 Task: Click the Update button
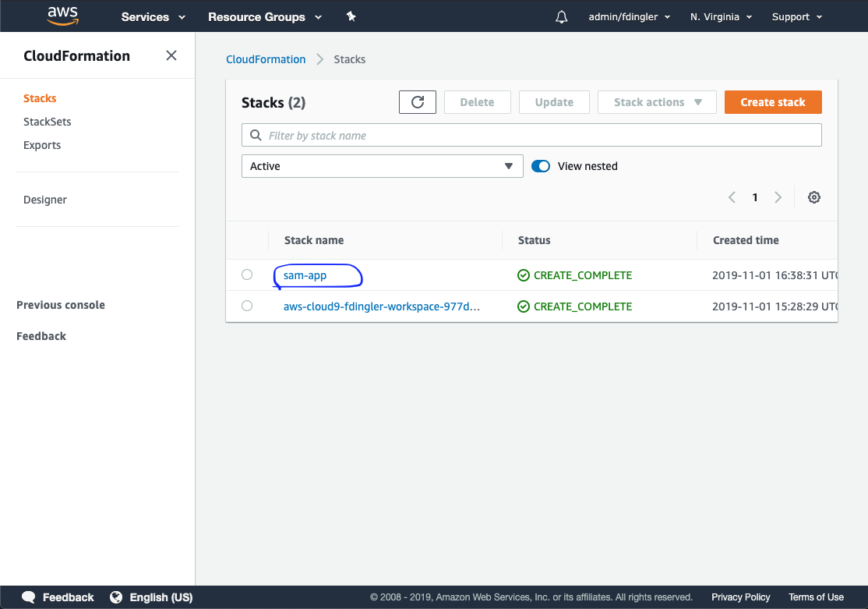tap(554, 102)
